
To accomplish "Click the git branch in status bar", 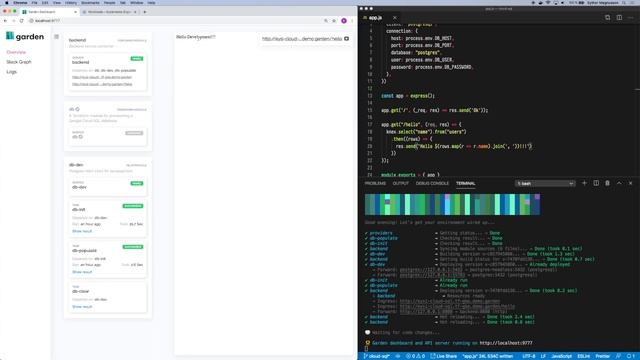I will click(x=376, y=356).
